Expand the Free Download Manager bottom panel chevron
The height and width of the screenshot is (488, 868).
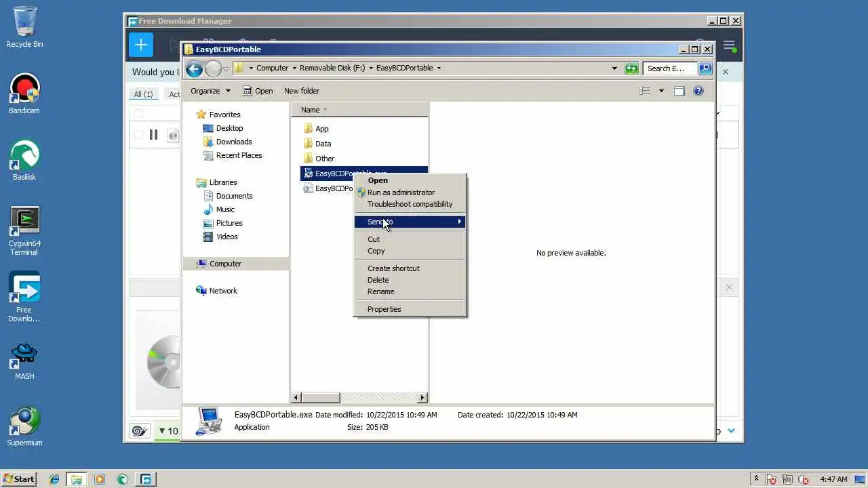(731, 431)
